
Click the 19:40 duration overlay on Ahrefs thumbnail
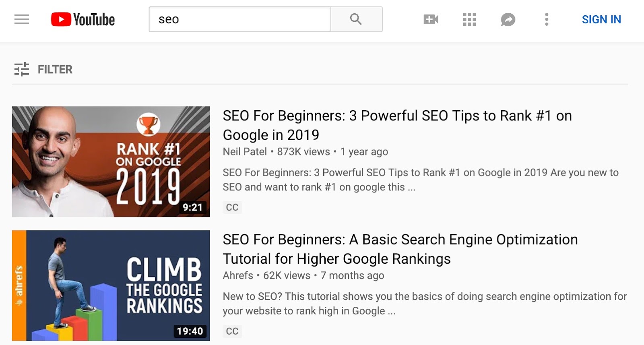pyautogui.click(x=190, y=331)
